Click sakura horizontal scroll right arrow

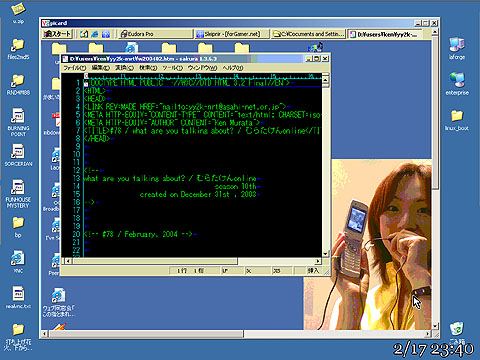point(318,261)
